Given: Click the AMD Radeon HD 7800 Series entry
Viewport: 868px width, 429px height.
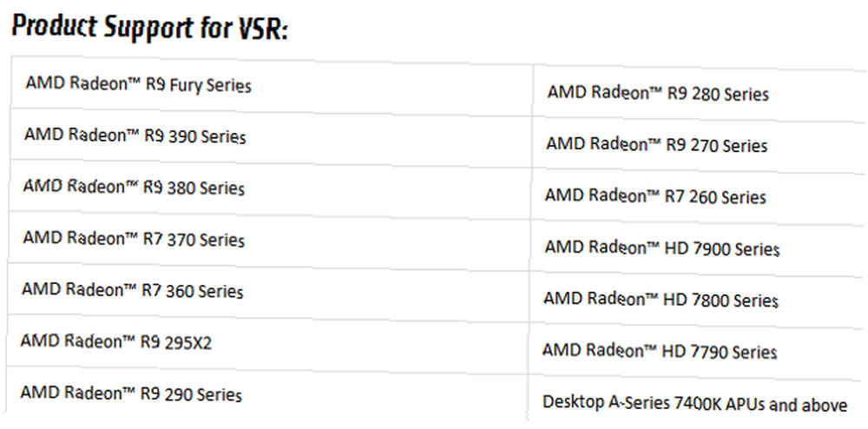Looking at the screenshot, I should coord(661,300).
